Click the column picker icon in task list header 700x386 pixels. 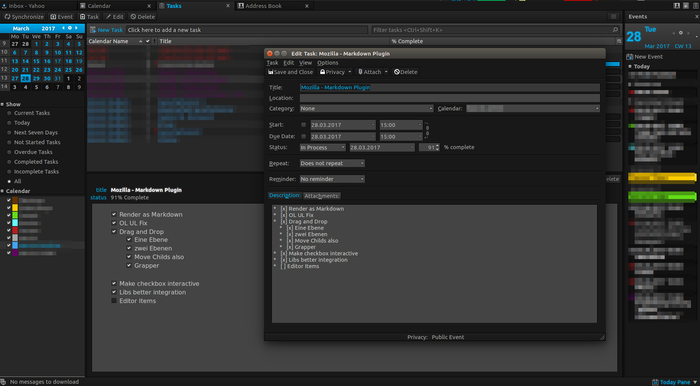pyautogui.click(x=619, y=41)
